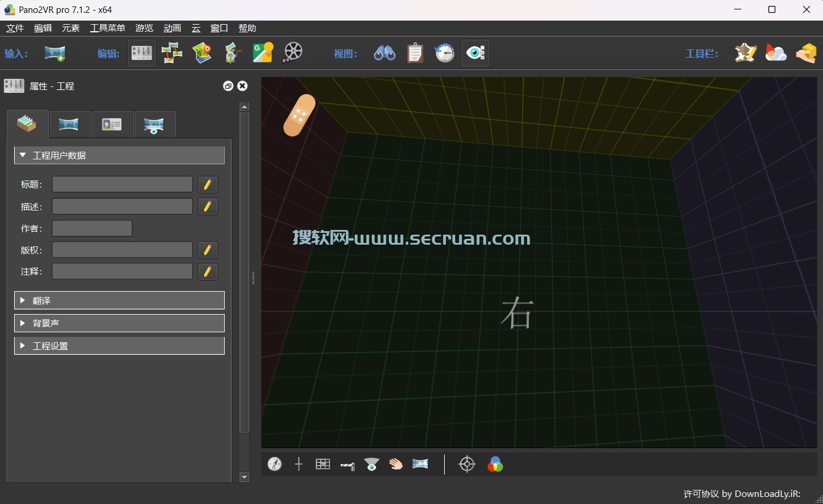Screen dimensions: 823x504
Task: Click the bandage patch icon in viewer
Action: (299, 115)
